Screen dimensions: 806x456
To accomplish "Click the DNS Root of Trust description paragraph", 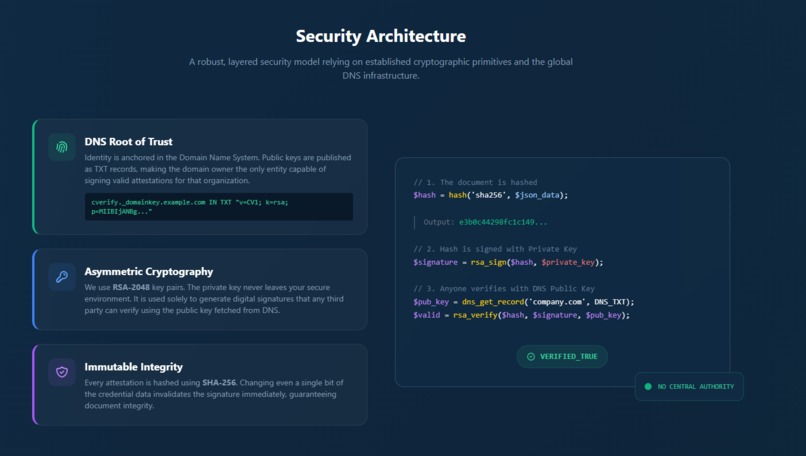I will click(x=218, y=169).
